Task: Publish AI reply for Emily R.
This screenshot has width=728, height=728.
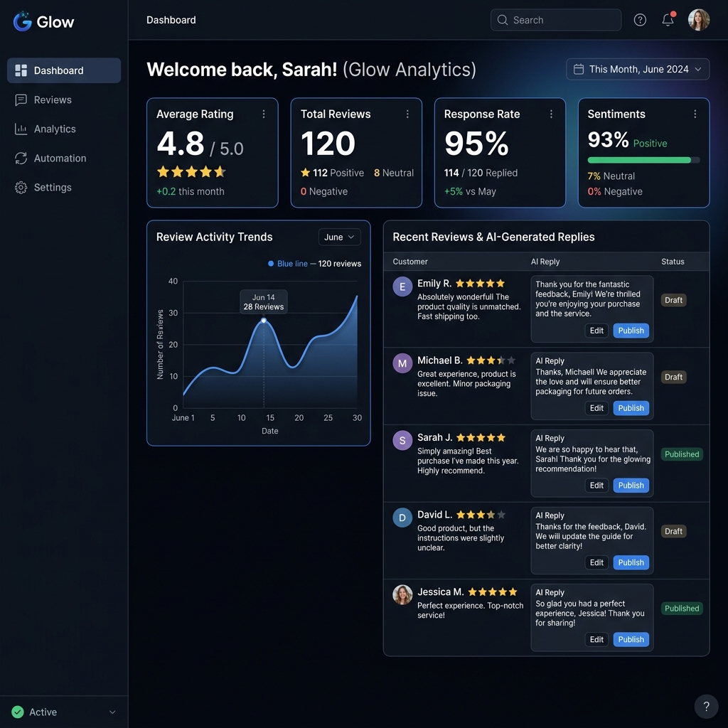Action: [x=631, y=331]
